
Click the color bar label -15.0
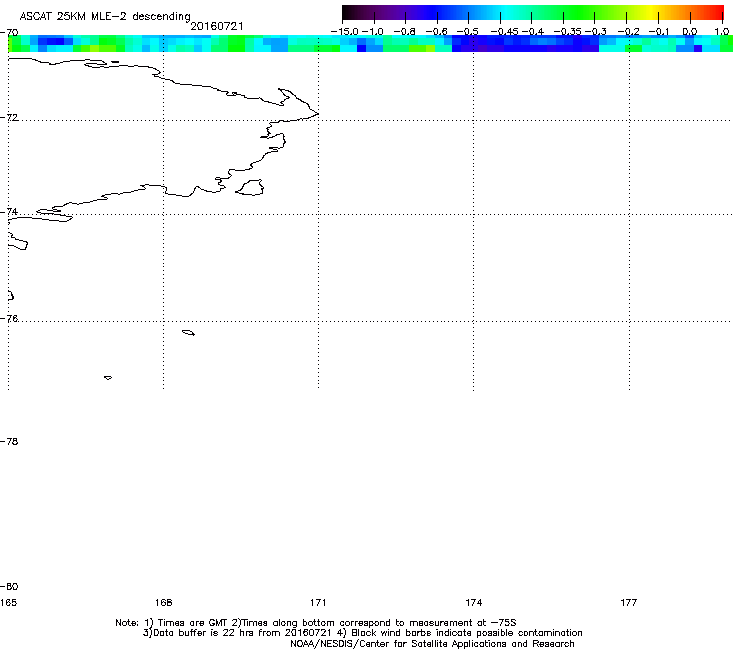[x=345, y=32]
